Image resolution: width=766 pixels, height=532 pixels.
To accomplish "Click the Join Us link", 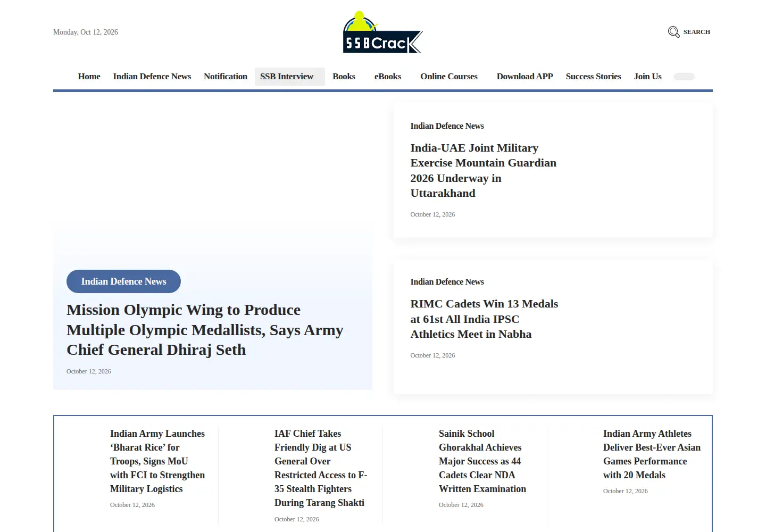I will tap(648, 77).
